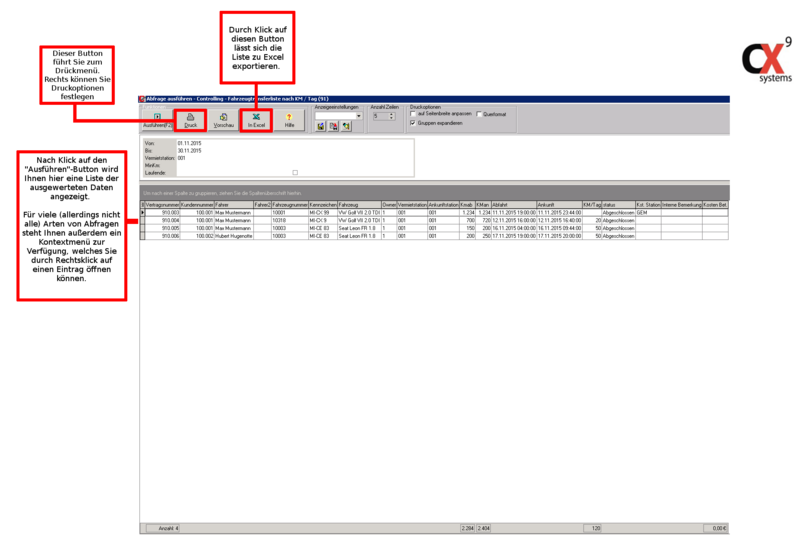The width and height of the screenshot is (800, 541).
Task: Click third icon under Anzeigeeinstellungen dropdown
Action: (x=347, y=127)
